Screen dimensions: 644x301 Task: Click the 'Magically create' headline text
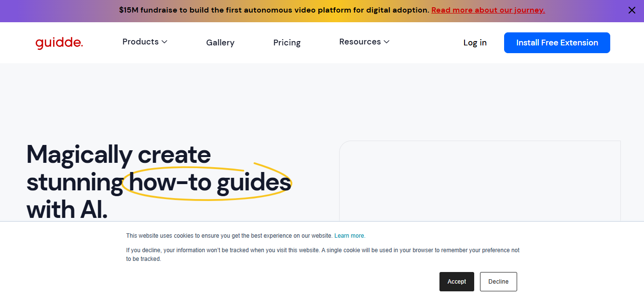point(119,155)
